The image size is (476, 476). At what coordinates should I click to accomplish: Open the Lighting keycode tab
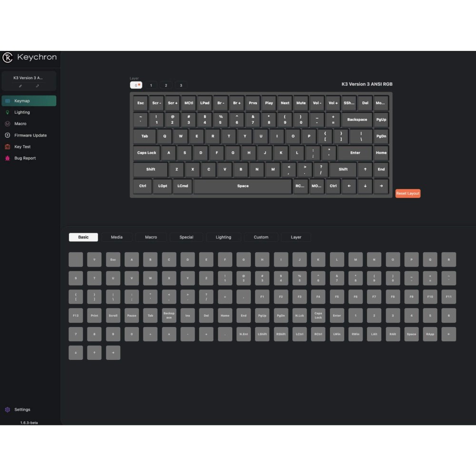tap(223, 238)
